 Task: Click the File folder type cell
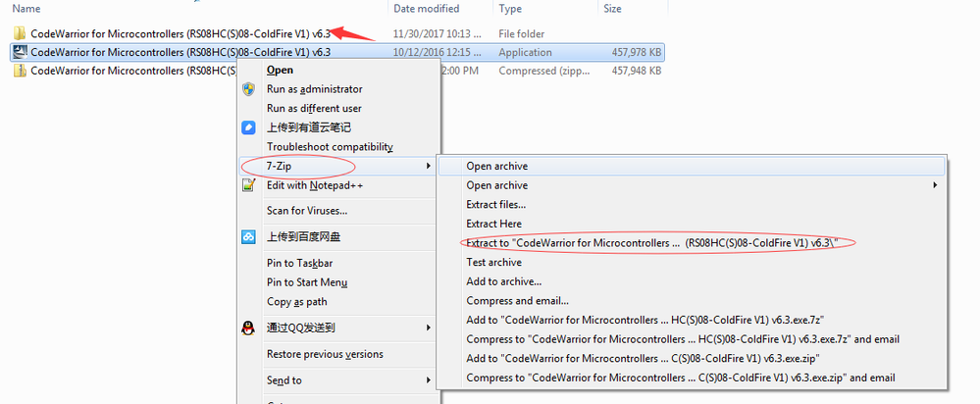[521, 33]
